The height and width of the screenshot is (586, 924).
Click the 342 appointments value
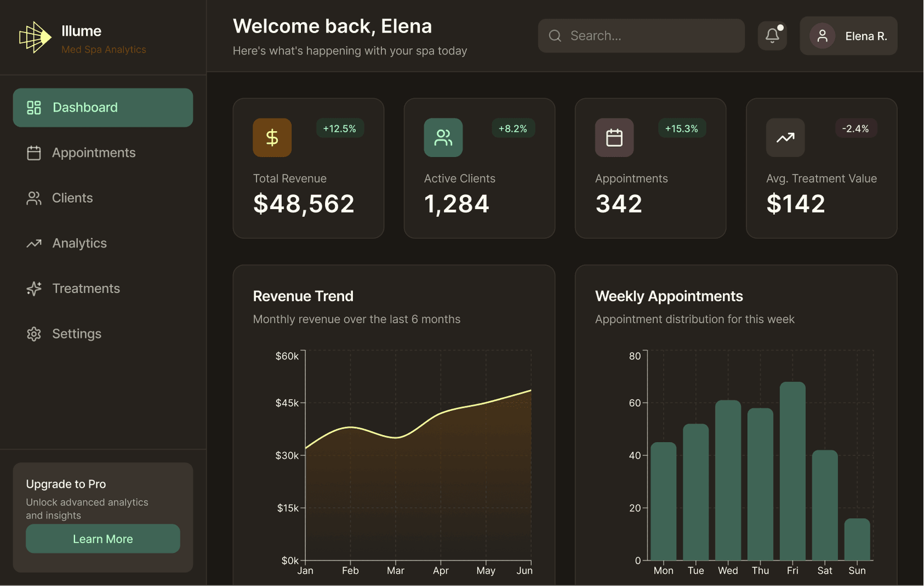619,204
